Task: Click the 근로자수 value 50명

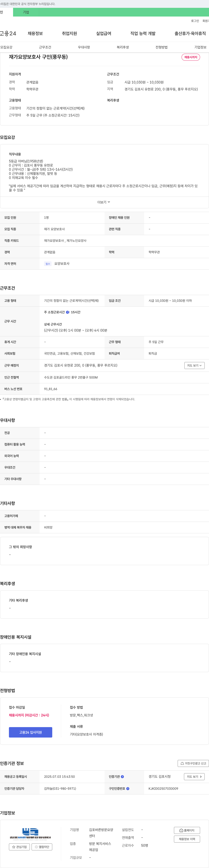Action: pyautogui.click(x=145, y=845)
